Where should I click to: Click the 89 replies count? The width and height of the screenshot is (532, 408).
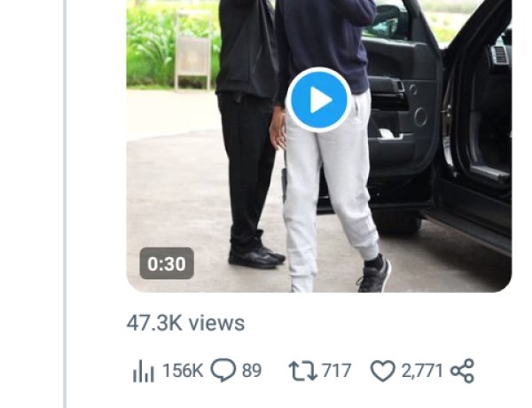tap(252, 371)
